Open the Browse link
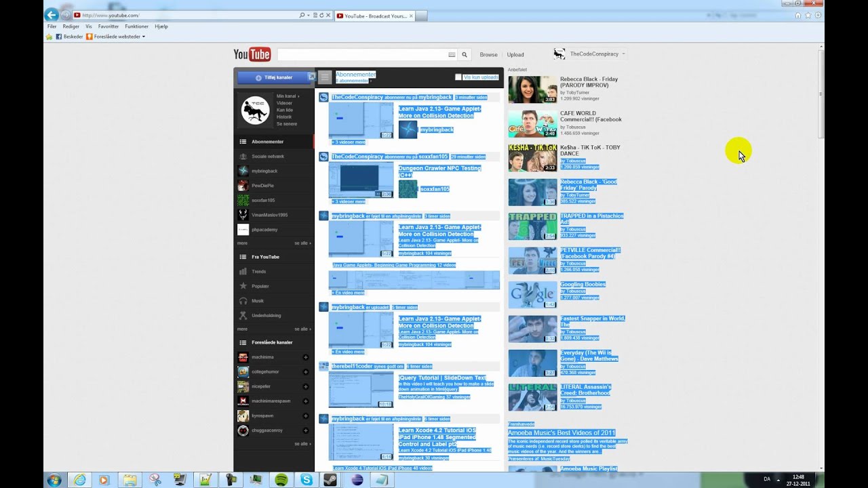868x488 pixels. tap(488, 55)
